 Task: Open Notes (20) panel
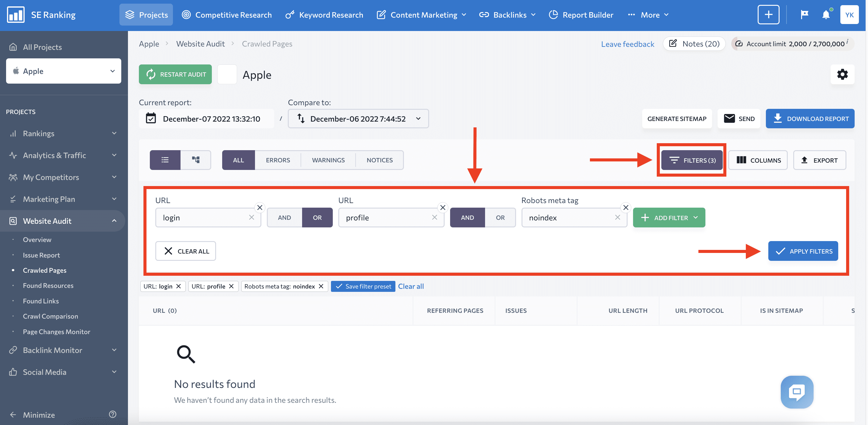pos(694,44)
